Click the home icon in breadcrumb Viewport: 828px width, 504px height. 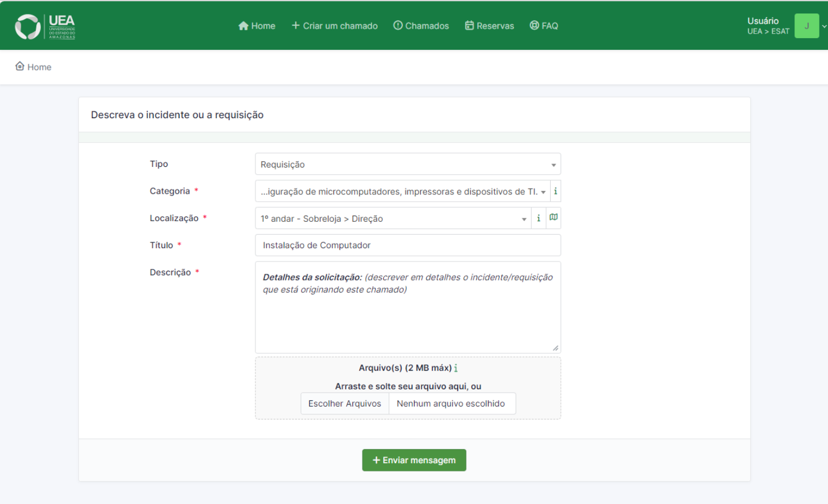click(x=20, y=67)
